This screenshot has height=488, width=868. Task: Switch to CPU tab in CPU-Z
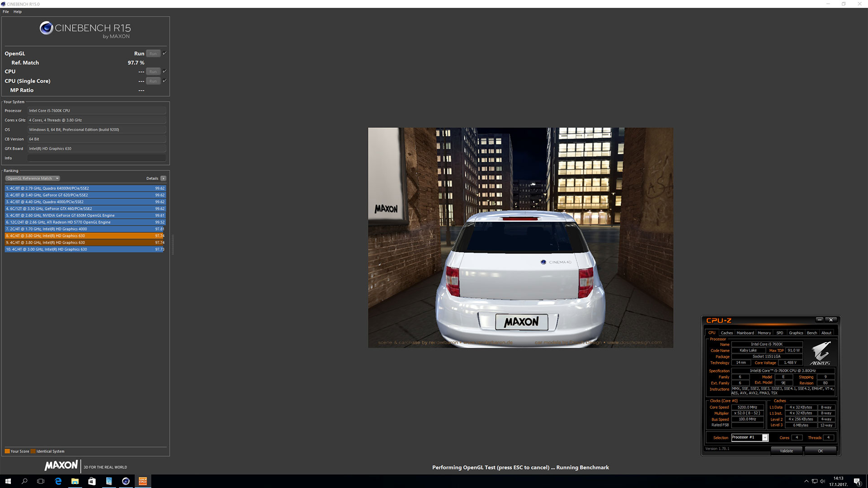tap(712, 333)
